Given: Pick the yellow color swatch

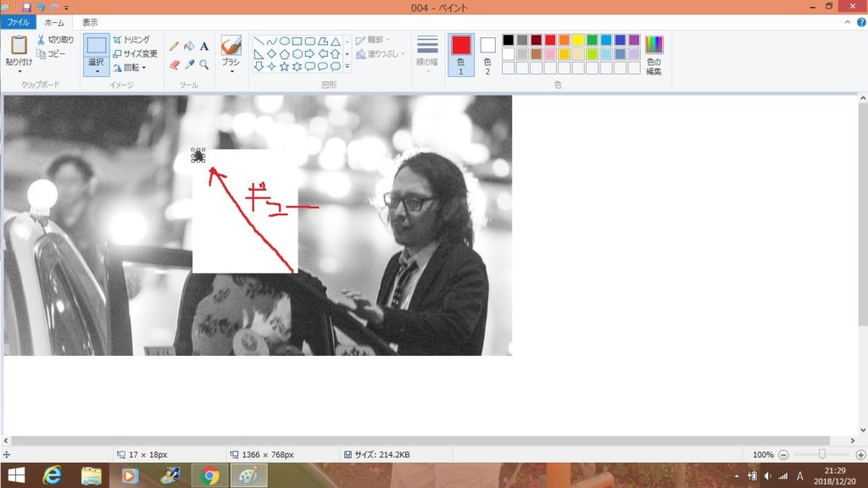Looking at the screenshot, I should pyautogui.click(x=578, y=40).
